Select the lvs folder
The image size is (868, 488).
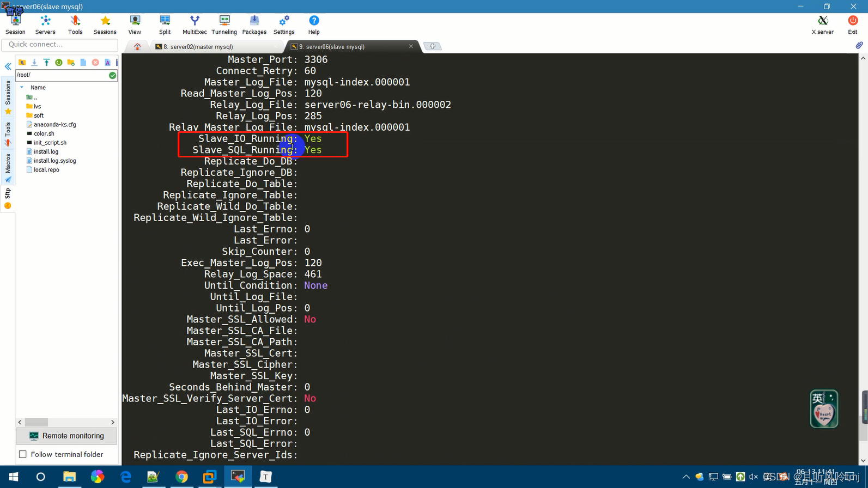(x=34, y=107)
